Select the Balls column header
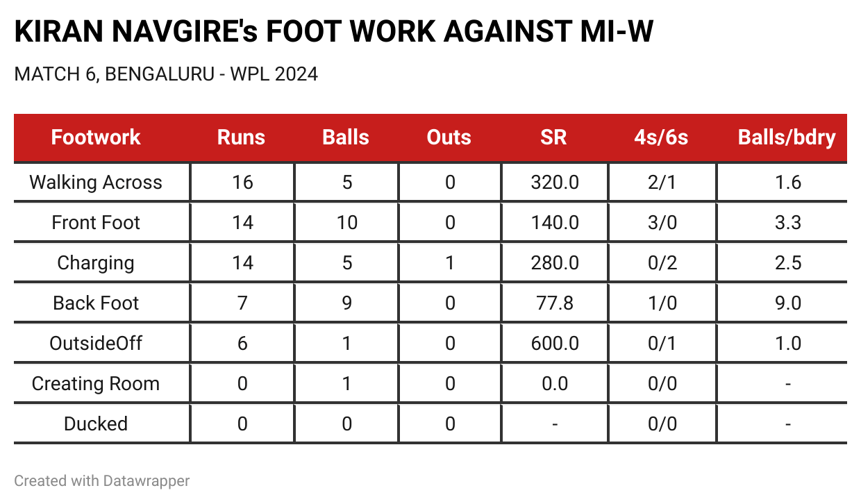This screenshot has height=504, width=861. [x=346, y=137]
